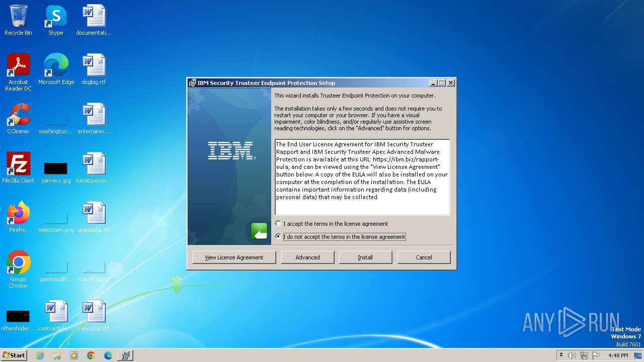Screen dimensions: 644x362
Task: Launch Edge from the taskbar
Action: pos(108,355)
